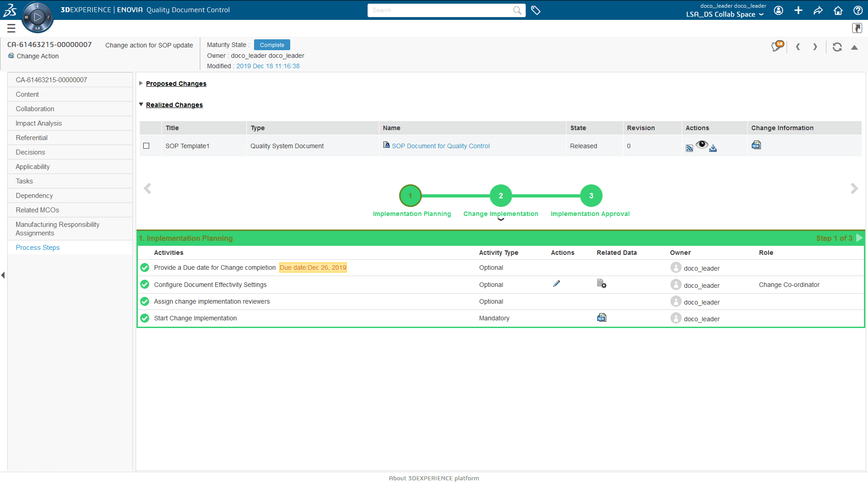Click the download icon for SOP Document

(713, 147)
